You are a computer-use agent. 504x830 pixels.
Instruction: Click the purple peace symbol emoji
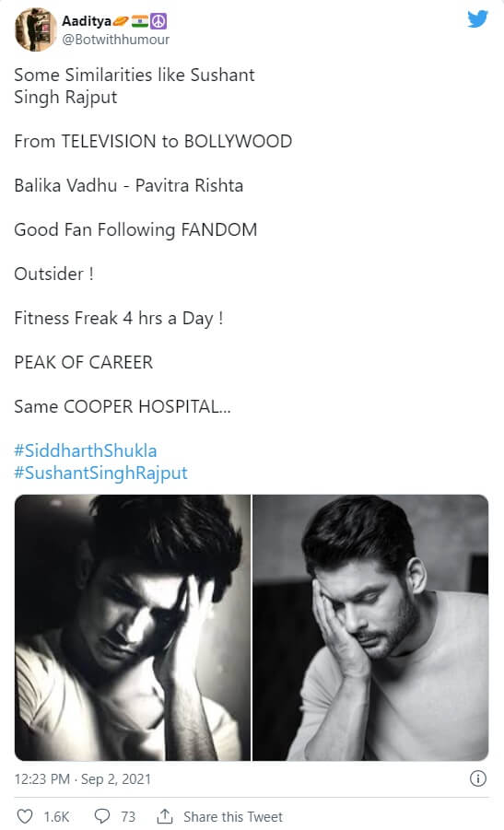tap(158, 21)
